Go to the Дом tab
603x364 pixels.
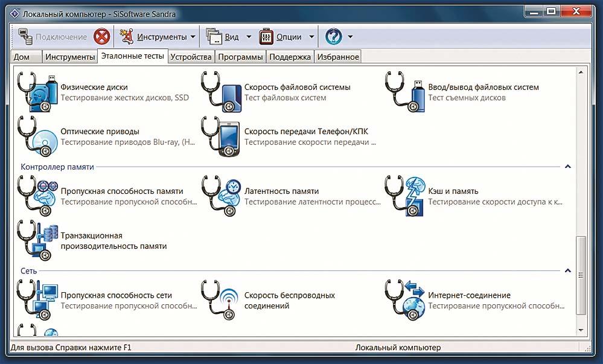point(22,57)
